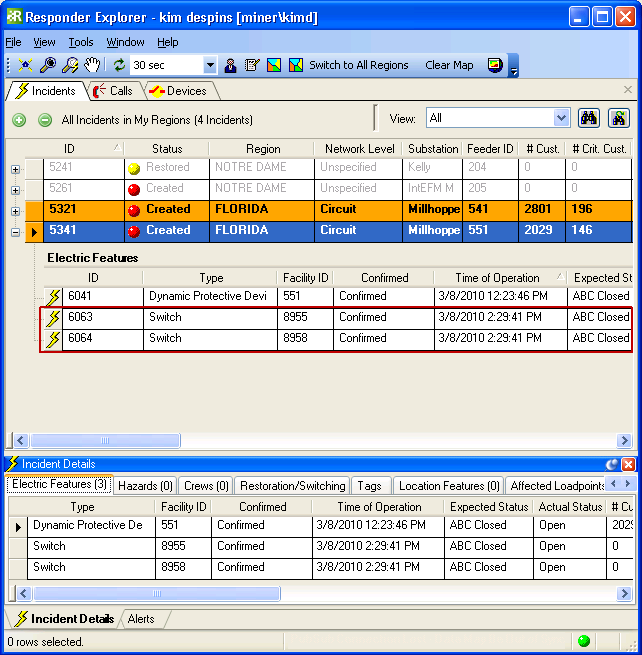Click the person icon in toolbar
This screenshot has width=642, height=655.
tap(230, 65)
